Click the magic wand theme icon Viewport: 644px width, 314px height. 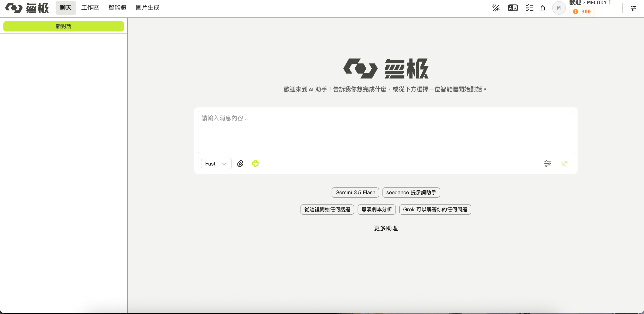[496, 8]
